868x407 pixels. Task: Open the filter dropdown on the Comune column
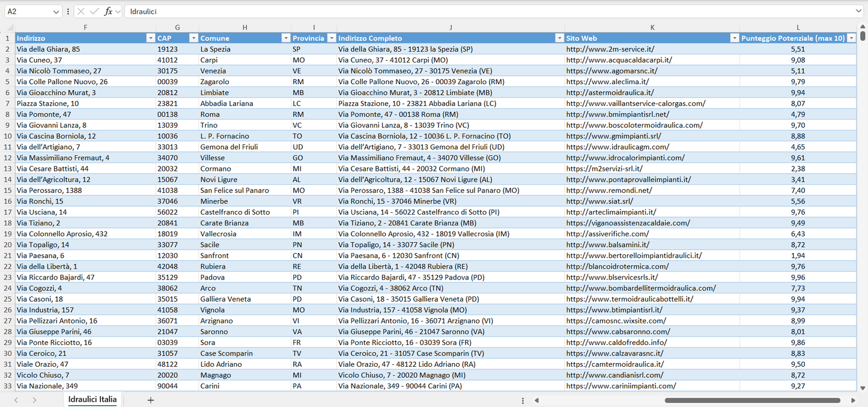[x=286, y=38]
